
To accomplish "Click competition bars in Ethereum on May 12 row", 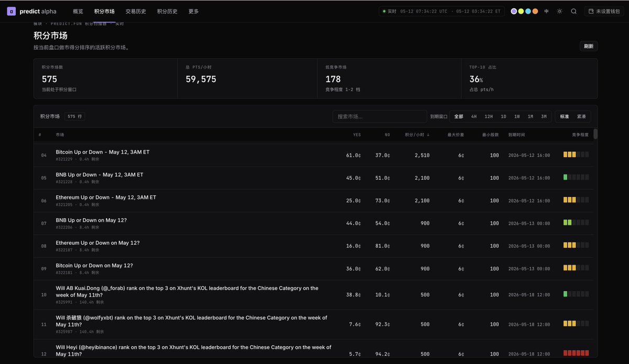I will point(576,245).
